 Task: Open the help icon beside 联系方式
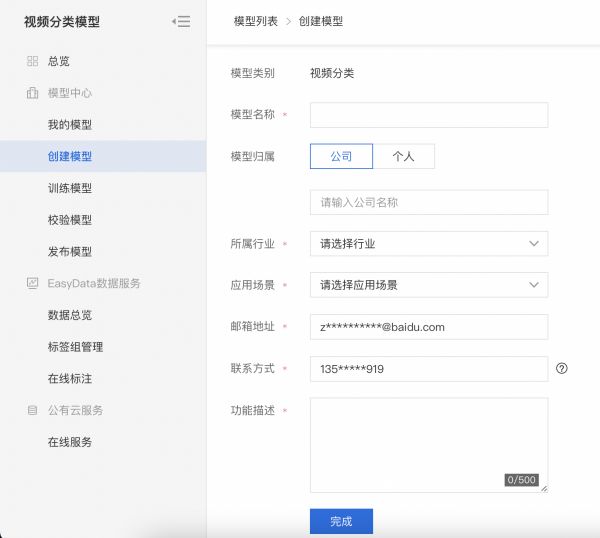pos(561,368)
